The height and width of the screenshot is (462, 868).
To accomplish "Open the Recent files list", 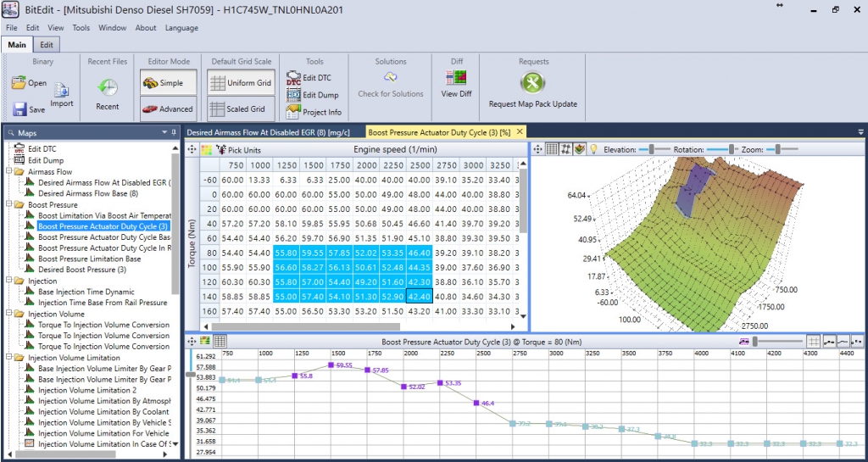I will (108, 87).
